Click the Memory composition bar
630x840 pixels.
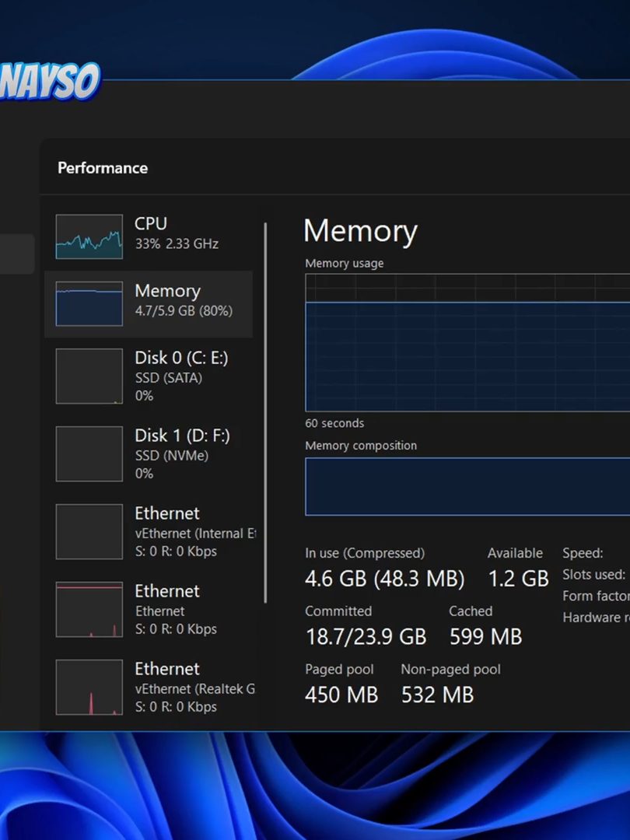[x=467, y=486]
